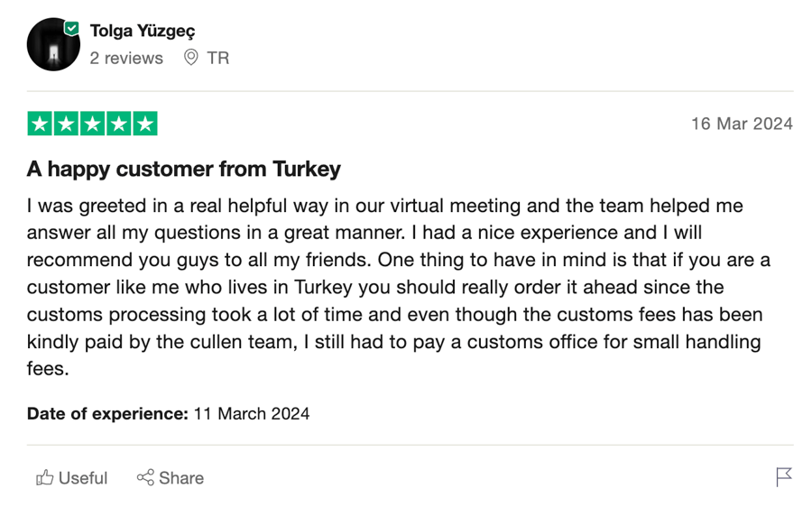This screenshot has width=812, height=507.
Task: Click the second green rating star
Action: pos(66,124)
